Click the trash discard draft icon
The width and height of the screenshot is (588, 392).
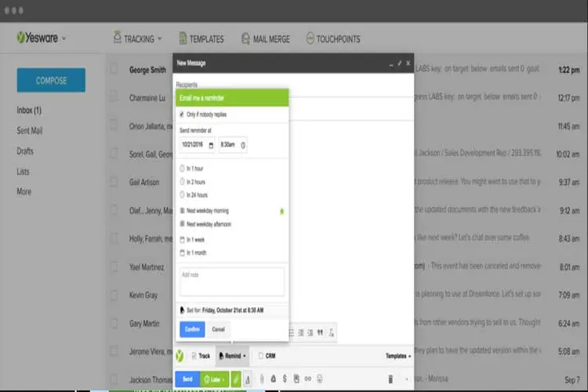tap(390, 379)
